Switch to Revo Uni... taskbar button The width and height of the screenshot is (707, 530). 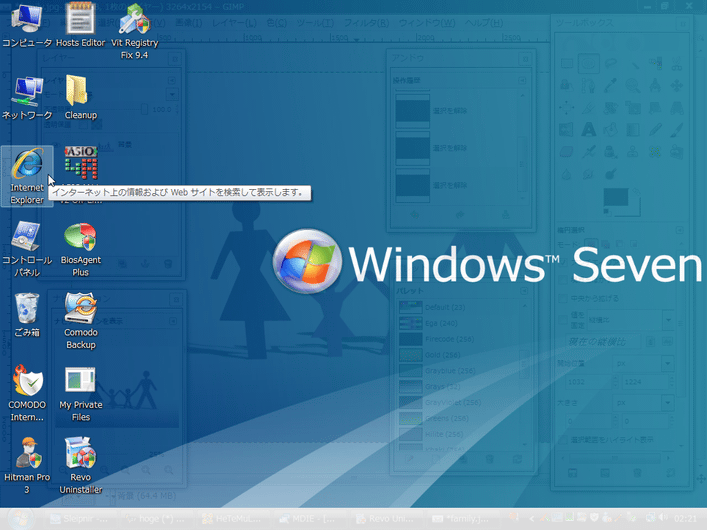click(386, 519)
